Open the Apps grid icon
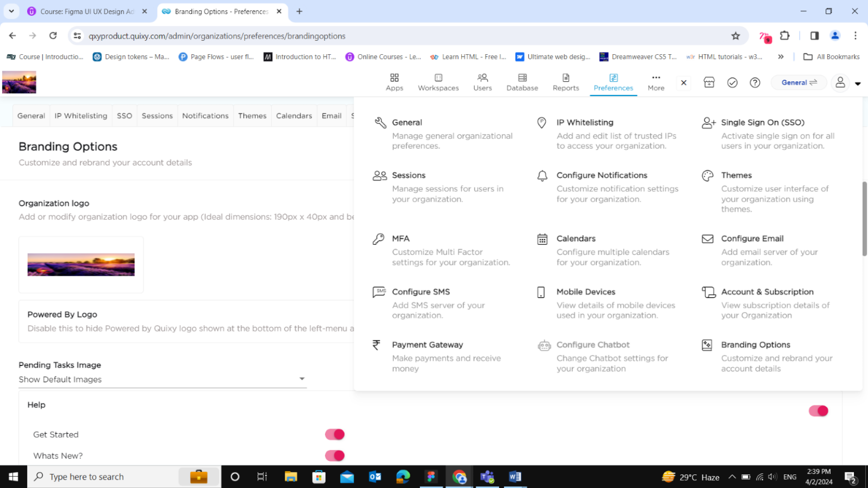 [x=394, y=78]
